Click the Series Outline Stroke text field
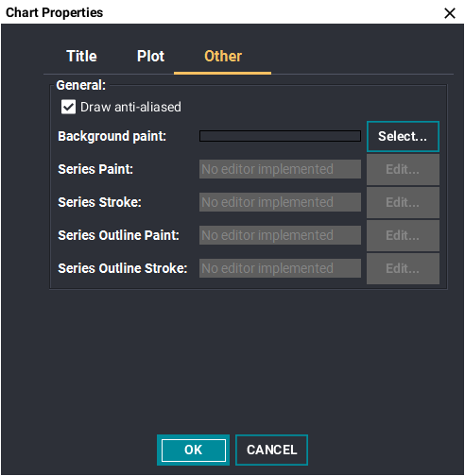Image resolution: width=465 pixels, height=476 pixels. coord(280,268)
